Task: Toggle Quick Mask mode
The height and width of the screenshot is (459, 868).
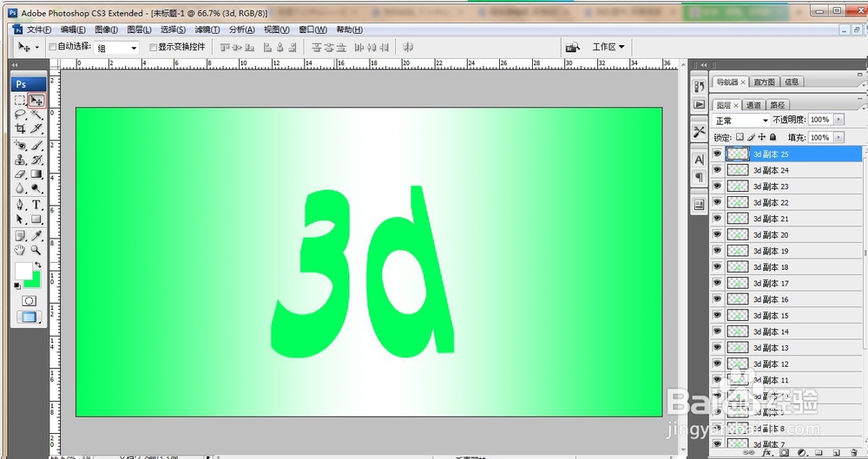Action: (29, 300)
